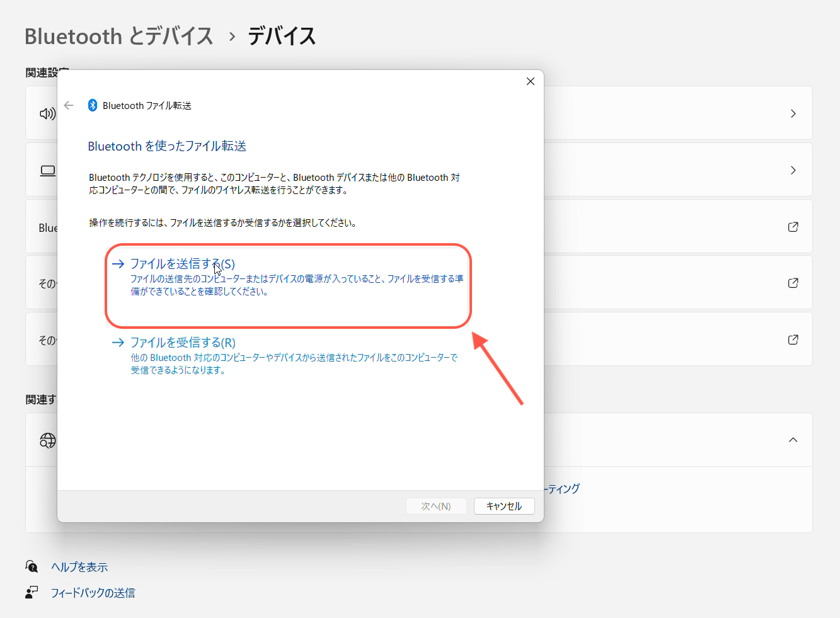Open external link icon in the Blue… row

[793, 227]
